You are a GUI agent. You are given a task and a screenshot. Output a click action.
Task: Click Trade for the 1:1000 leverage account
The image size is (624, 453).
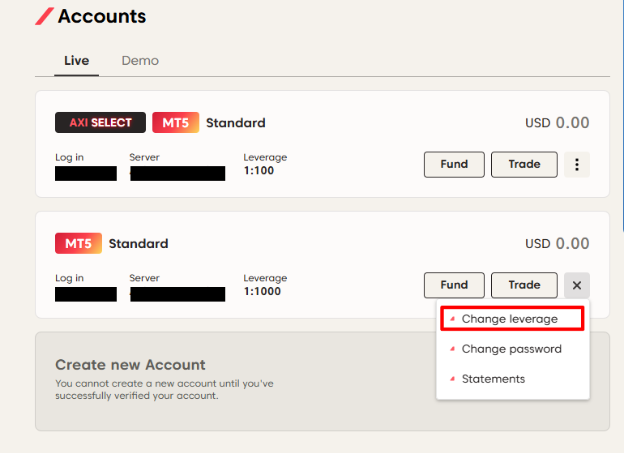(x=524, y=285)
